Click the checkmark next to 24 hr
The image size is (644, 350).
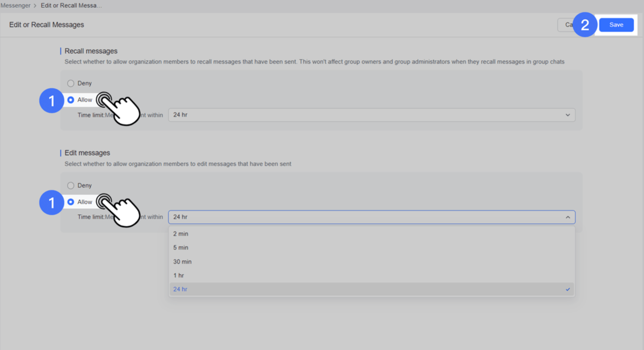tap(568, 289)
